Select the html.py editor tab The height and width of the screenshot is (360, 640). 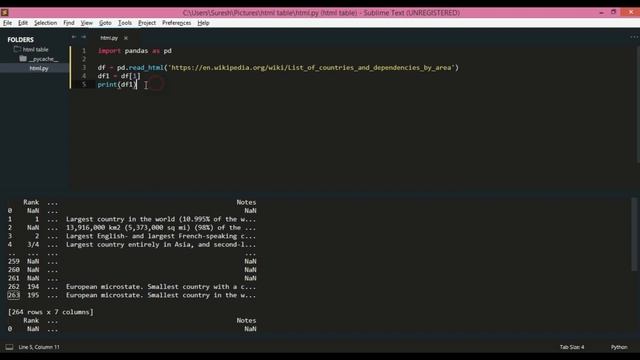point(109,38)
